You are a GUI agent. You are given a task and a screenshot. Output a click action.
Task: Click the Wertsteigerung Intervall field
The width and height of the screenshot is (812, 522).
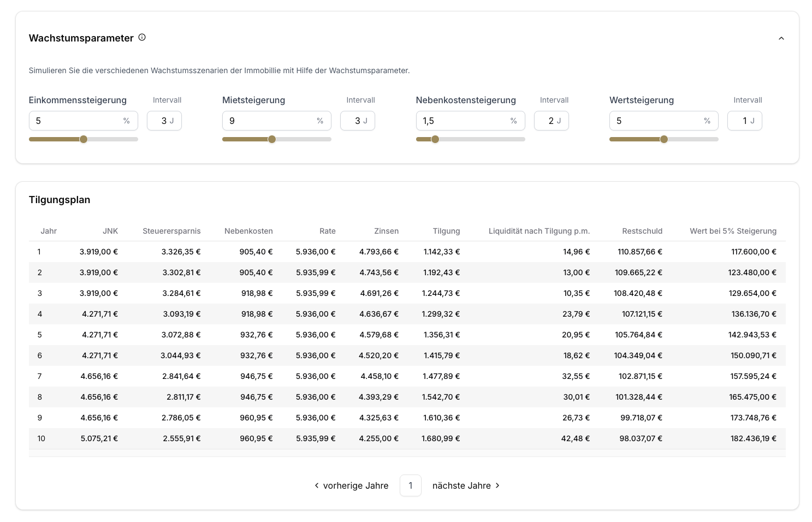coord(744,121)
